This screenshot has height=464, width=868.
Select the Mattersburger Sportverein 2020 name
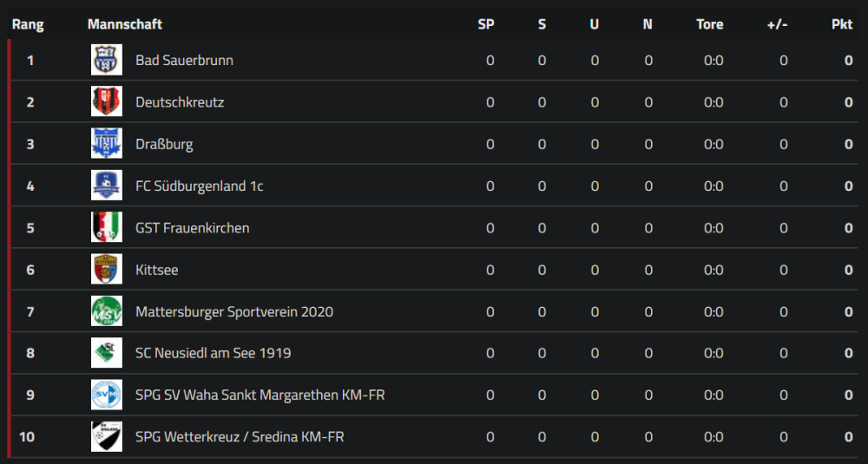[x=234, y=312]
